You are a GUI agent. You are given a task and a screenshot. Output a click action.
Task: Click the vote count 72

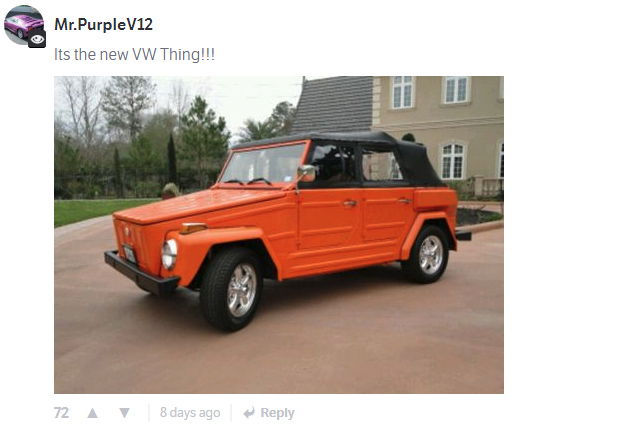pyautogui.click(x=61, y=413)
